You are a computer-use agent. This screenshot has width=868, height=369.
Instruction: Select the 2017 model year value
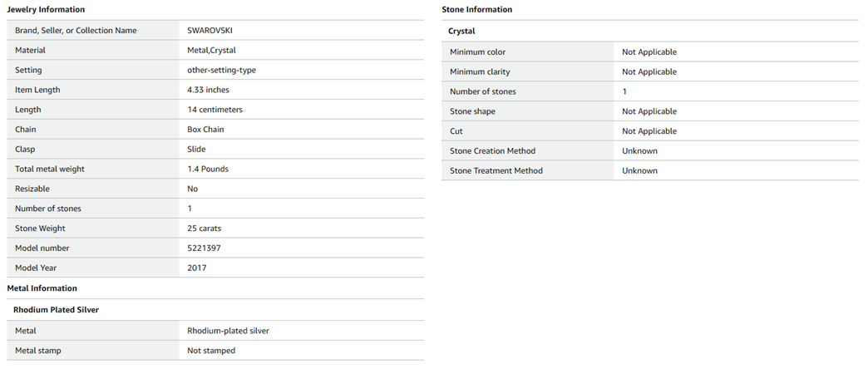coord(197,268)
